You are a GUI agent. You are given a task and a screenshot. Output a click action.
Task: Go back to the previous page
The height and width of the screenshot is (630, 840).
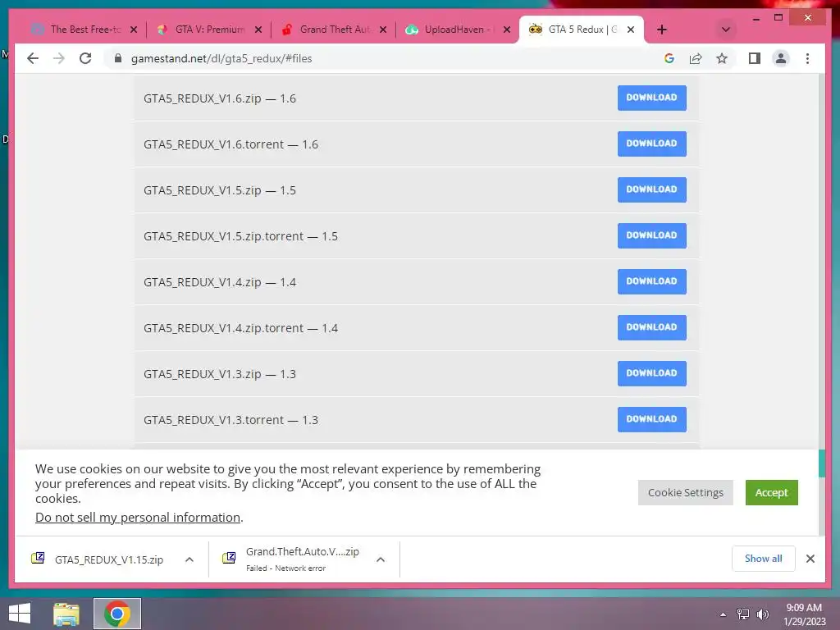click(33, 58)
